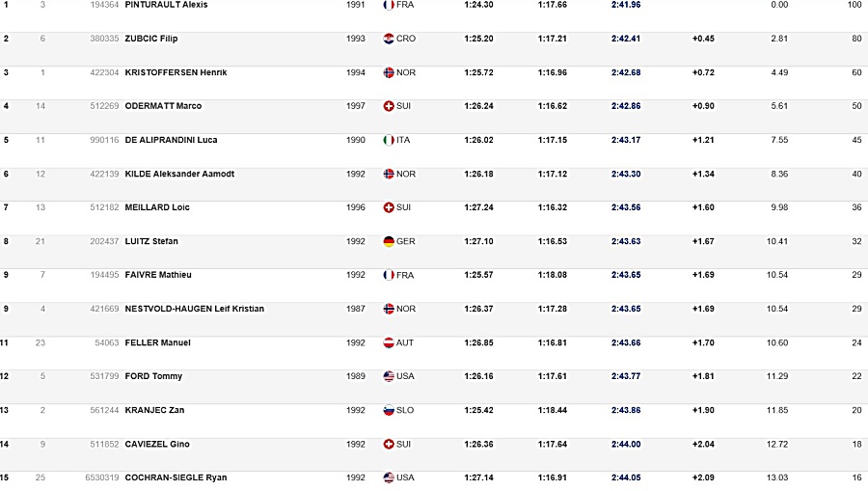Image resolution: width=868 pixels, height=491 pixels.
Task: Select MEILLARD Loic name in results
Action: pos(157,207)
